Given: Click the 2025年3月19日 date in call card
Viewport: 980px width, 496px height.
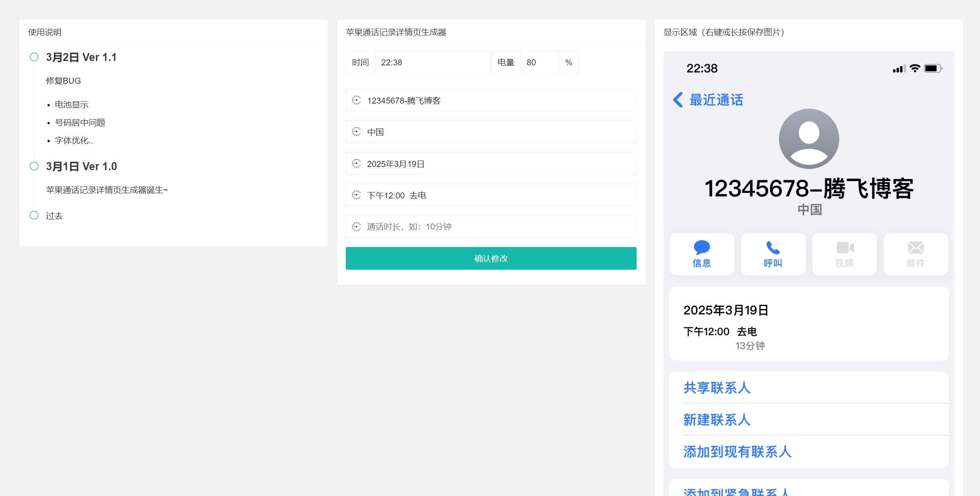Looking at the screenshot, I should tap(726, 310).
